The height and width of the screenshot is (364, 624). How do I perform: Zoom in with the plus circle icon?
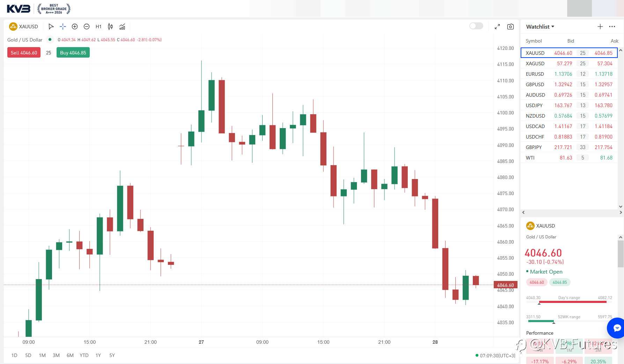pyautogui.click(x=75, y=27)
